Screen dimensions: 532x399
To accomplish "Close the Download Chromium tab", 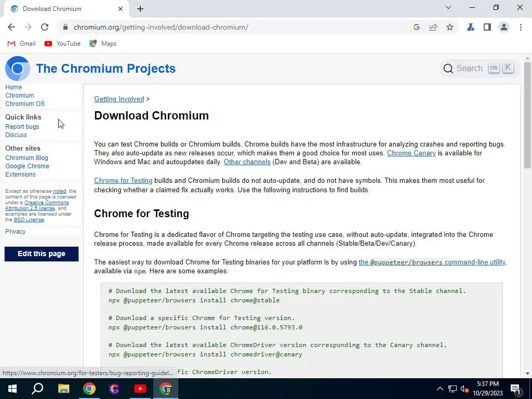I will (x=121, y=9).
